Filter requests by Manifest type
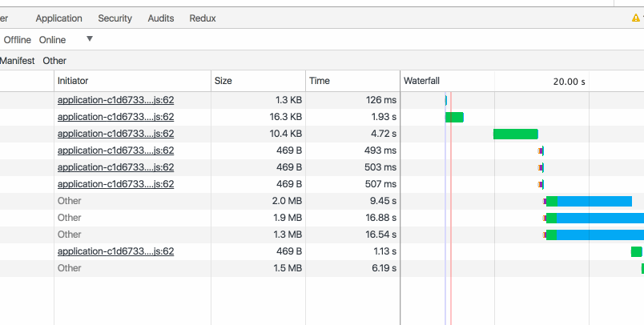The height and width of the screenshot is (325, 644). pos(18,61)
